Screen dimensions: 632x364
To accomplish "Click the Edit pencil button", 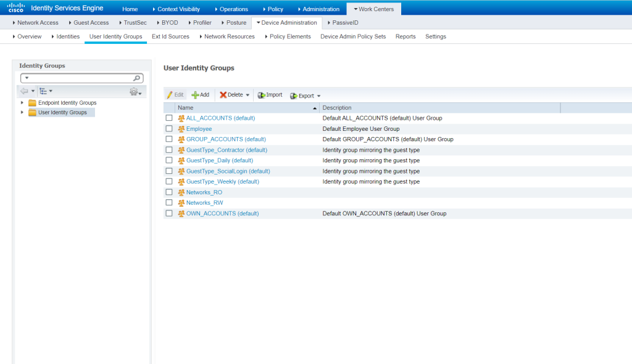I will point(175,95).
